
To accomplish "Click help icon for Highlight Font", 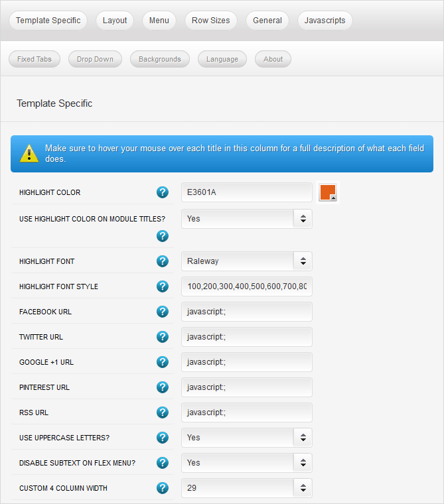I will pos(163,261).
